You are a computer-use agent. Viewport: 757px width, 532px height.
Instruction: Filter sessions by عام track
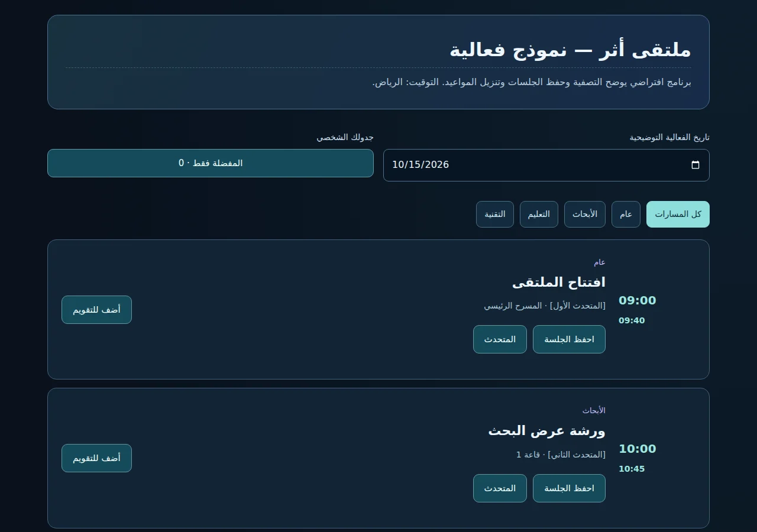coord(626,214)
